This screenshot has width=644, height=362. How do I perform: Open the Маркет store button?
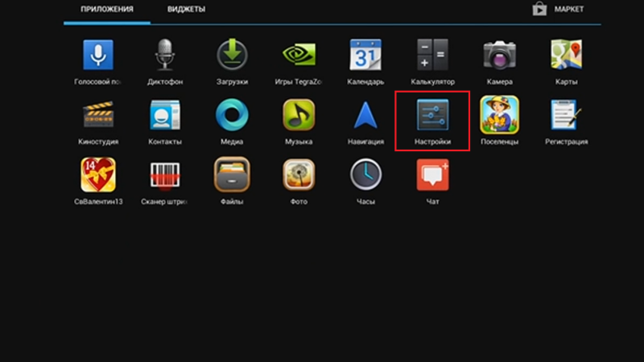pyautogui.click(x=558, y=10)
